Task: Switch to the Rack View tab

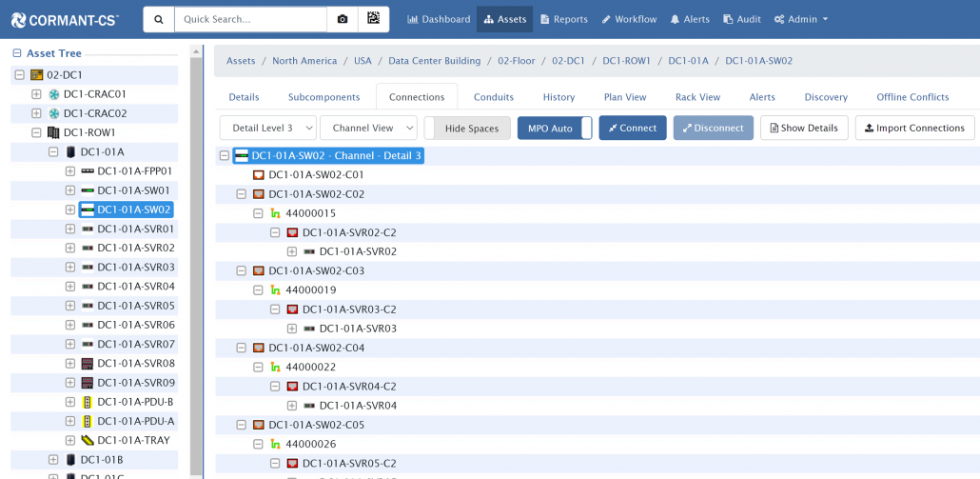Action: (x=697, y=97)
